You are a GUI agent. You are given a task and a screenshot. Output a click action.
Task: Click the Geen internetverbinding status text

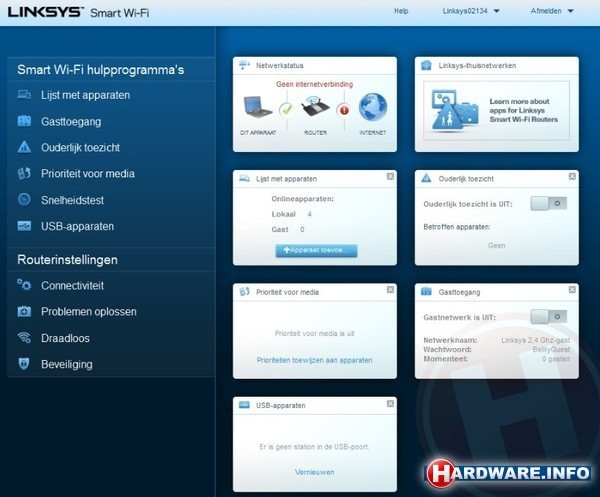coord(315,84)
